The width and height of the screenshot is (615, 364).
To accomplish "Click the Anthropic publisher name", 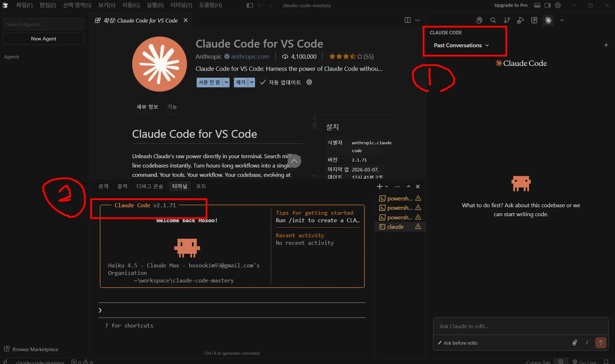I will tap(209, 57).
